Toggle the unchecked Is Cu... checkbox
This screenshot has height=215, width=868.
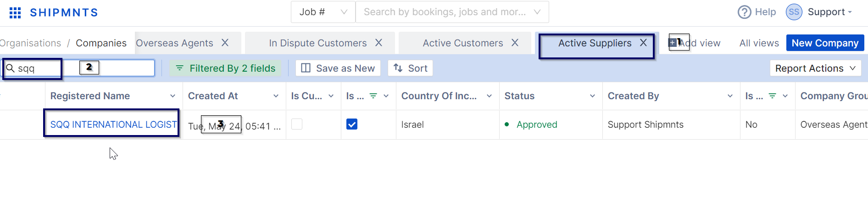click(297, 124)
